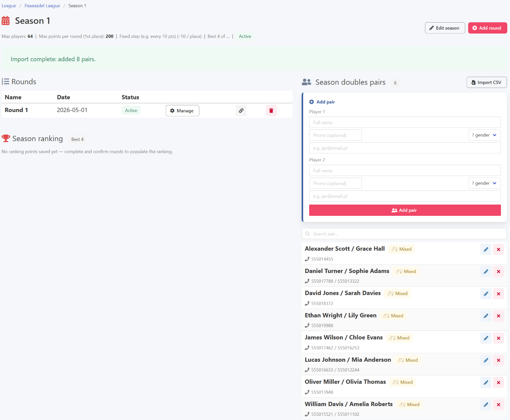Edit the Daniel Turner / Sophie Adams pair
This screenshot has width=510, height=420.
coord(486,271)
